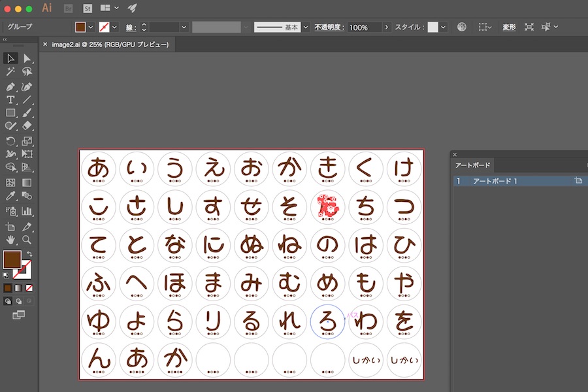Open the Recolor Artwork wheel icon
588x392 pixels.
pyautogui.click(x=462, y=27)
